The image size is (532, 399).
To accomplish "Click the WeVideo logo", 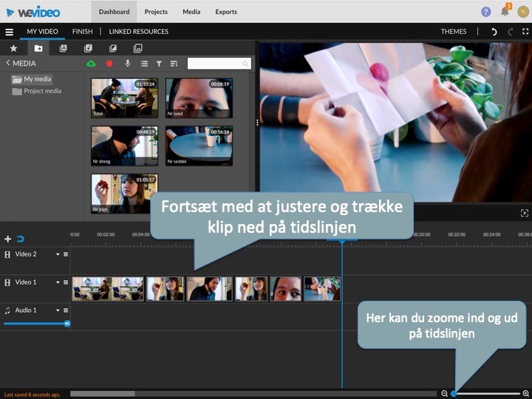I will tap(33, 13).
